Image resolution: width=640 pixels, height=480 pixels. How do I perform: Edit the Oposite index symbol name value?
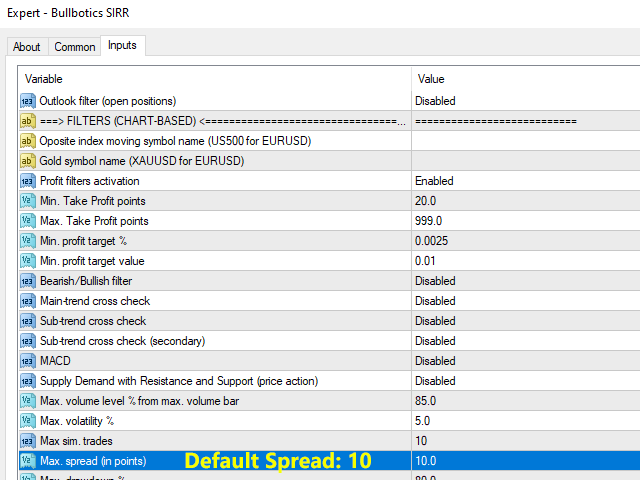[x=526, y=141]
